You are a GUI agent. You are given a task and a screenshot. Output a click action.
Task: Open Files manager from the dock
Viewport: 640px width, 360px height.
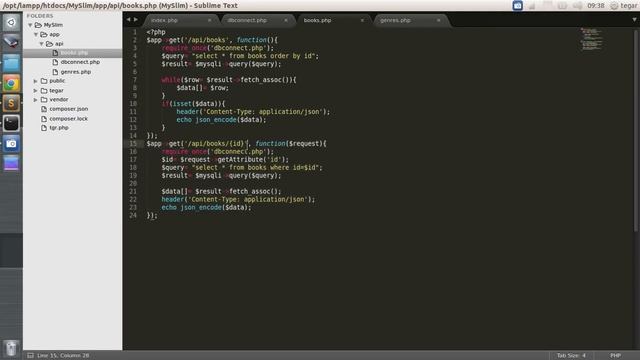coord(11,63)
